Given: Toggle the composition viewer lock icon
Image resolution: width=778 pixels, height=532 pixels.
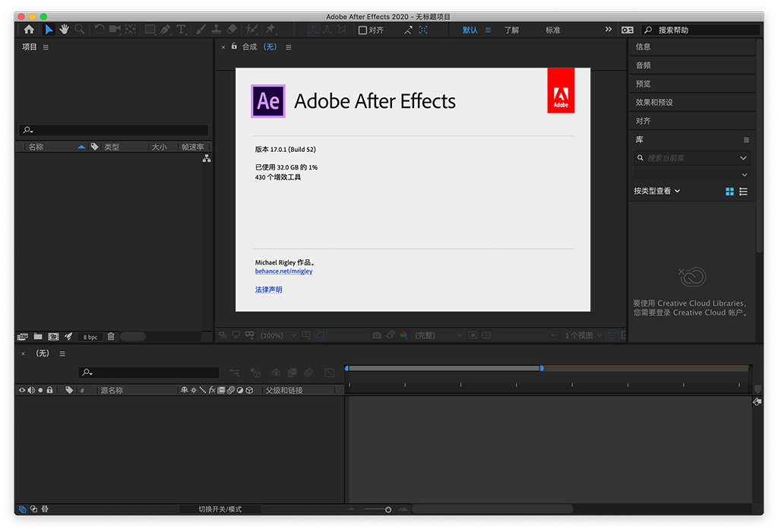Looking at the screenshot, I should point(234,46).
